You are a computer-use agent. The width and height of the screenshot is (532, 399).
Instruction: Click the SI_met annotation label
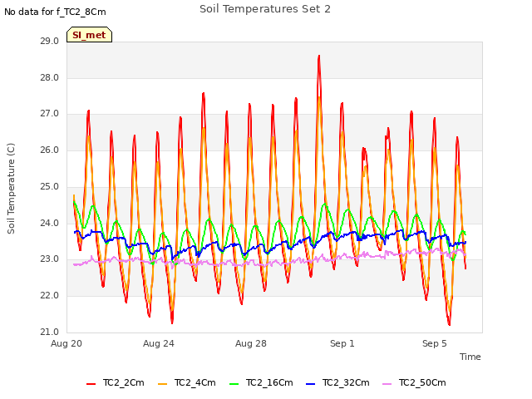point(89,35)
